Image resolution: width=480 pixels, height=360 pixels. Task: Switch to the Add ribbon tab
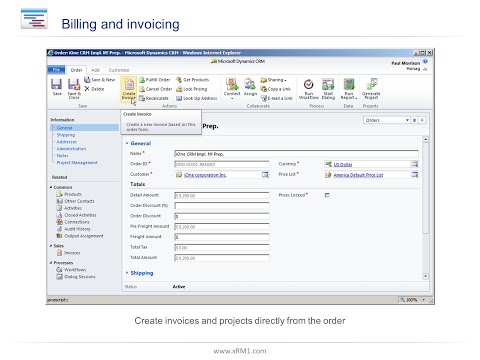point(96,70)
